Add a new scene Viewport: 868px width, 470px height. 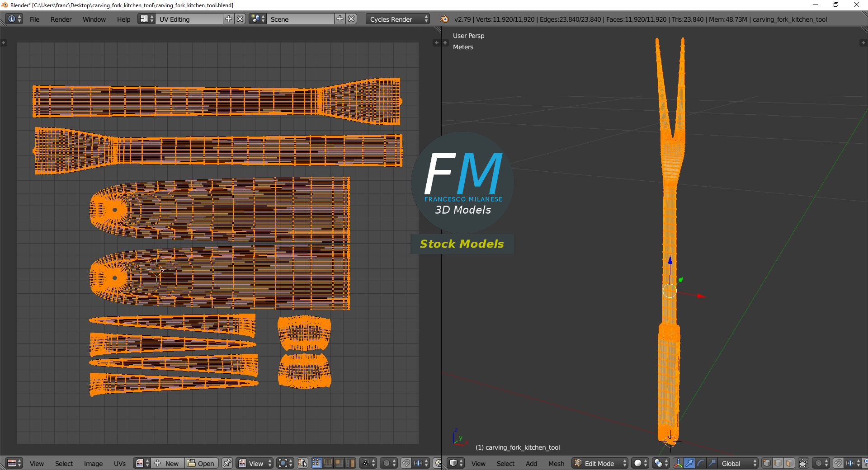point(340,19)
